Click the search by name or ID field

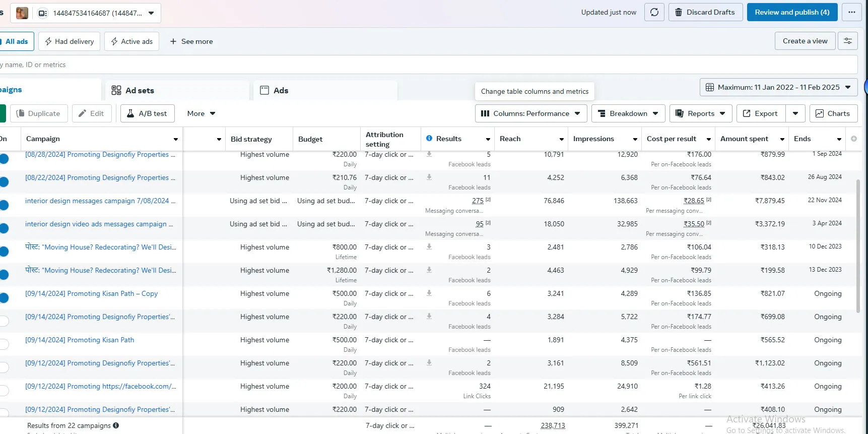[428, 65]
